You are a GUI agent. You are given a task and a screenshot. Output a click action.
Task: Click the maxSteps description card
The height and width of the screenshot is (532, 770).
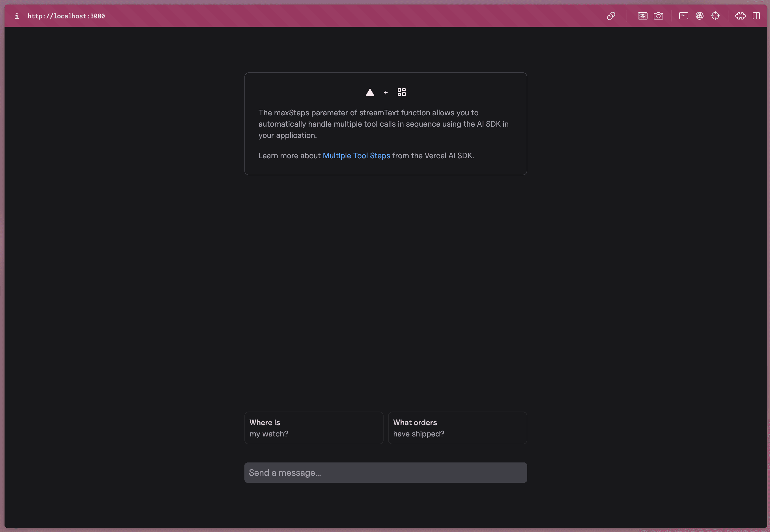point(385,124)
